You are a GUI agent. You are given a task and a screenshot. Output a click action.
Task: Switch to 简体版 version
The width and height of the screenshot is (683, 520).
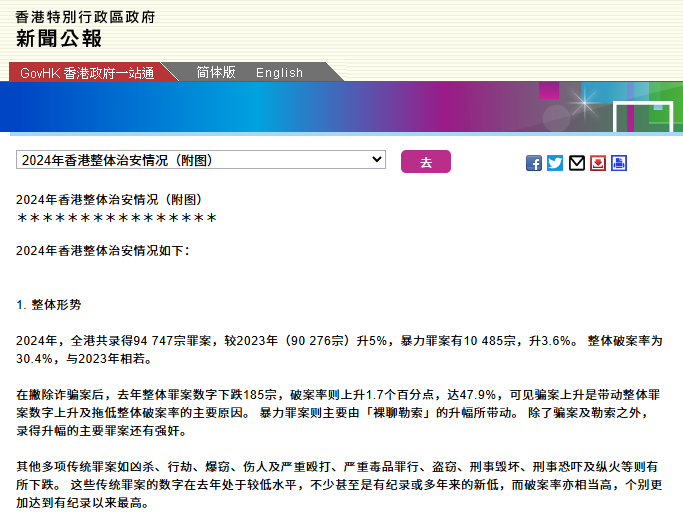click(216, 72)
